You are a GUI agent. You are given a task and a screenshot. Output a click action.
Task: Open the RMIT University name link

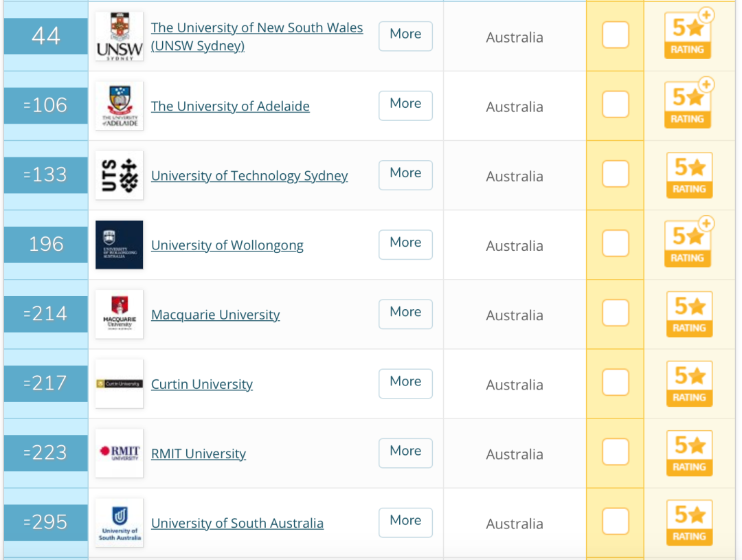coord(199,453)
